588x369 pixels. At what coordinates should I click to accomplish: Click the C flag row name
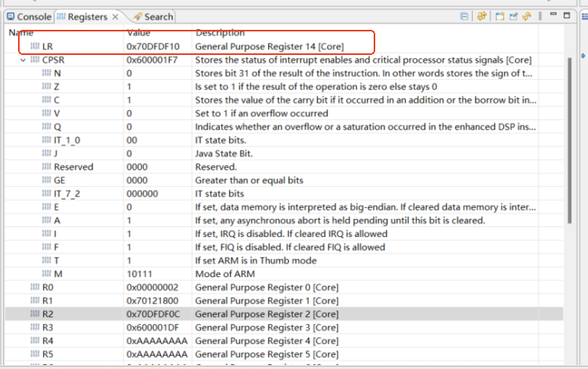coord(57,100)
